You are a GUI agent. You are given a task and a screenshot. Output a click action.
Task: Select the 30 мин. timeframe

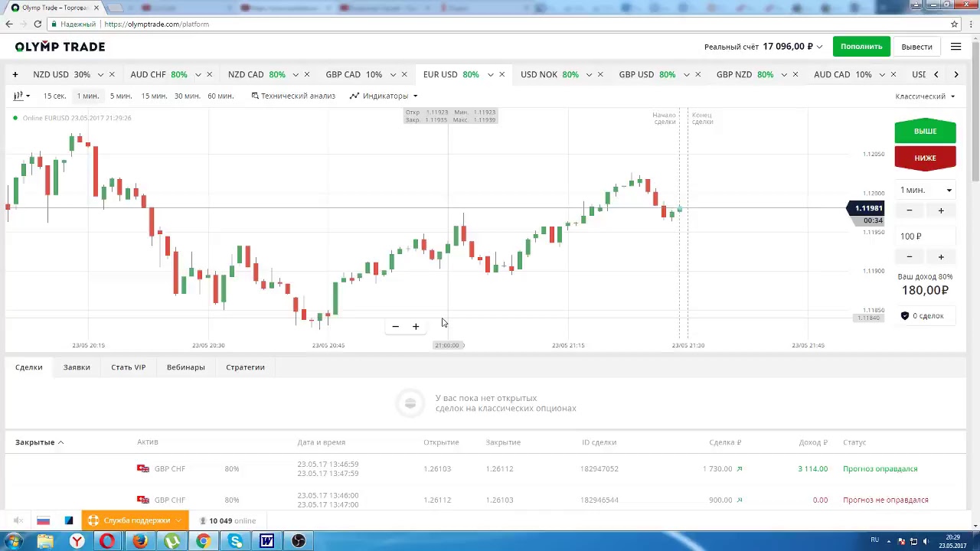(187, 96)
